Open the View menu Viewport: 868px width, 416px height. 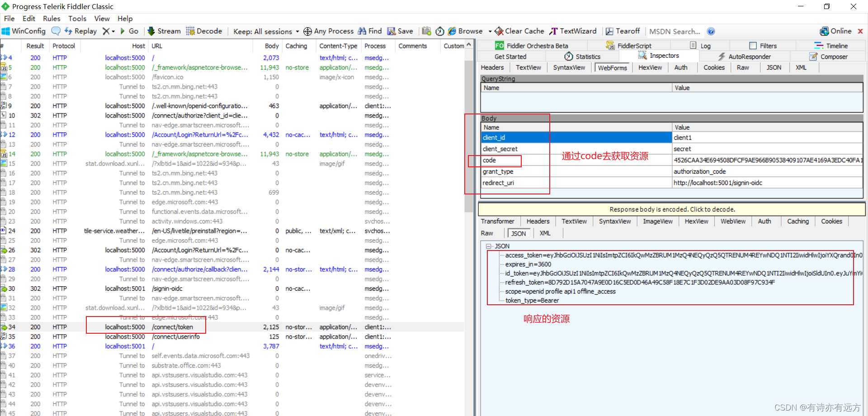pyautogui.click(x=102, y=19)
